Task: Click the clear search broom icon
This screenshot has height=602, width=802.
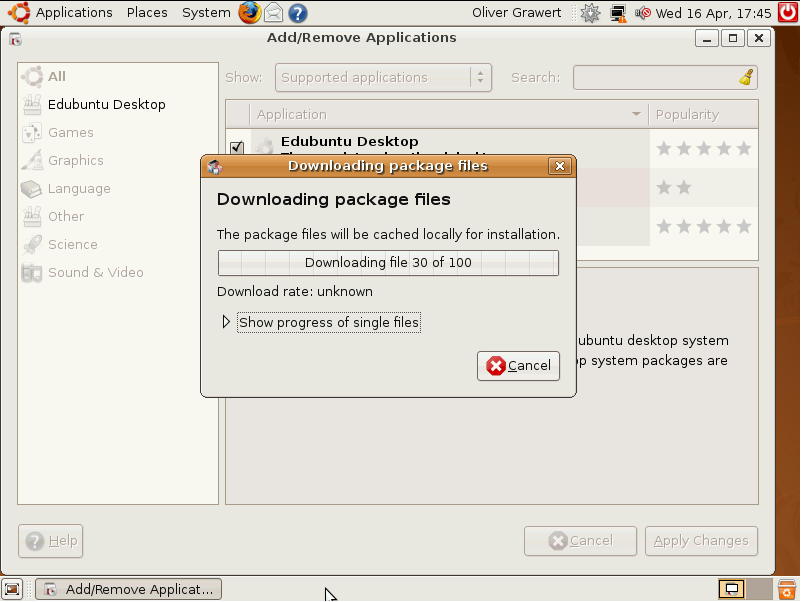Action: pyautogui.click(x=746, y=78)
